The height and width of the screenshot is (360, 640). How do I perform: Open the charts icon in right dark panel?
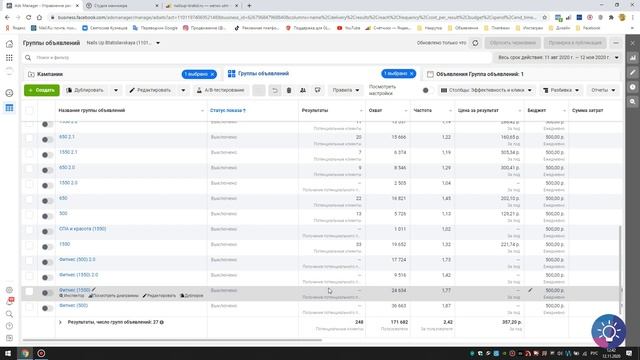[633, 58]
